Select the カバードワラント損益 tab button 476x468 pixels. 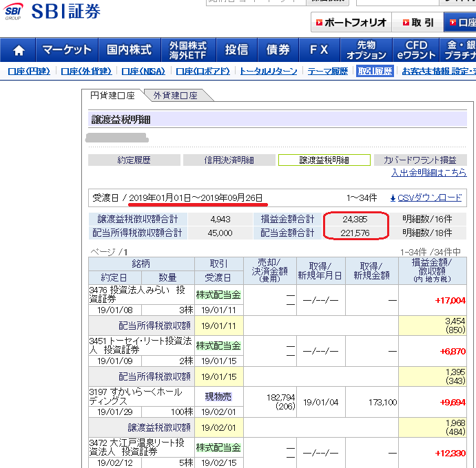tap(420, 160)
